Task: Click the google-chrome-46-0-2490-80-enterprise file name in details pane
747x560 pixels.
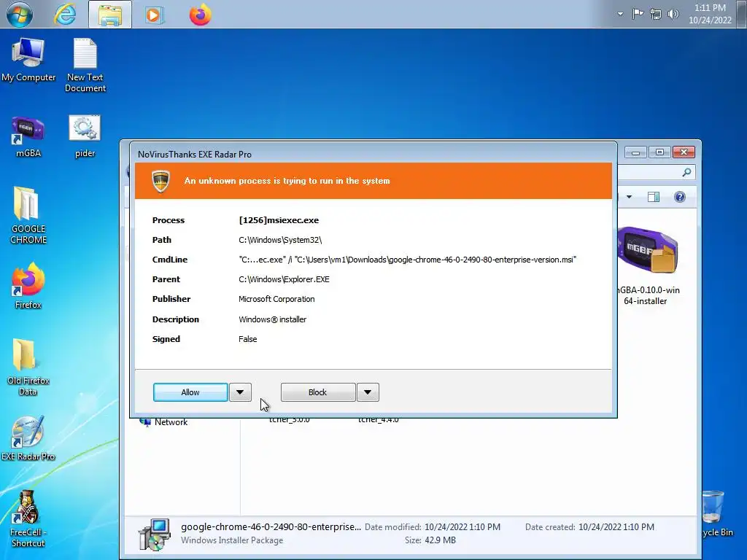Action: click(x=271, y=526)
